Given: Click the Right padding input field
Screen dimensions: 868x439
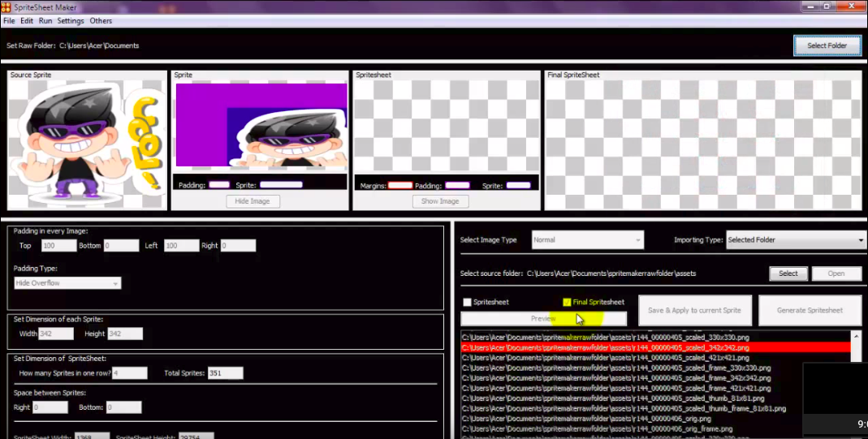Looking at the screenshot, I should [x=238, y=246].
